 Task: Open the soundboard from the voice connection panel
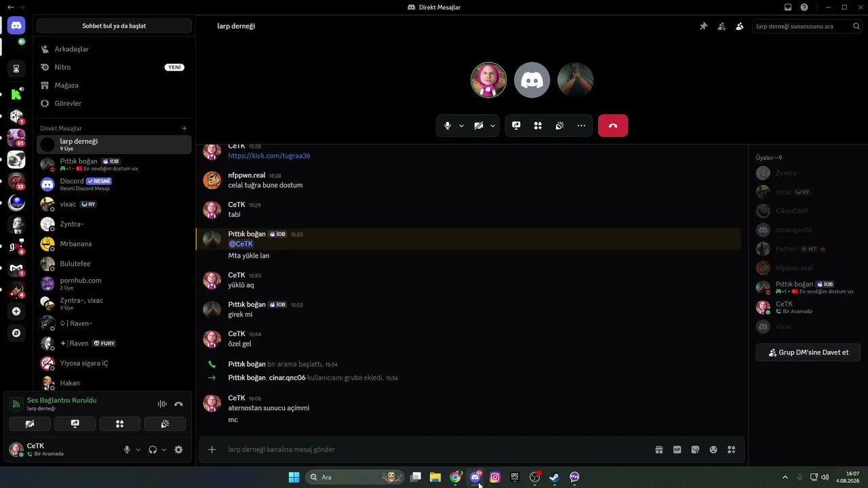click(165, 424)
